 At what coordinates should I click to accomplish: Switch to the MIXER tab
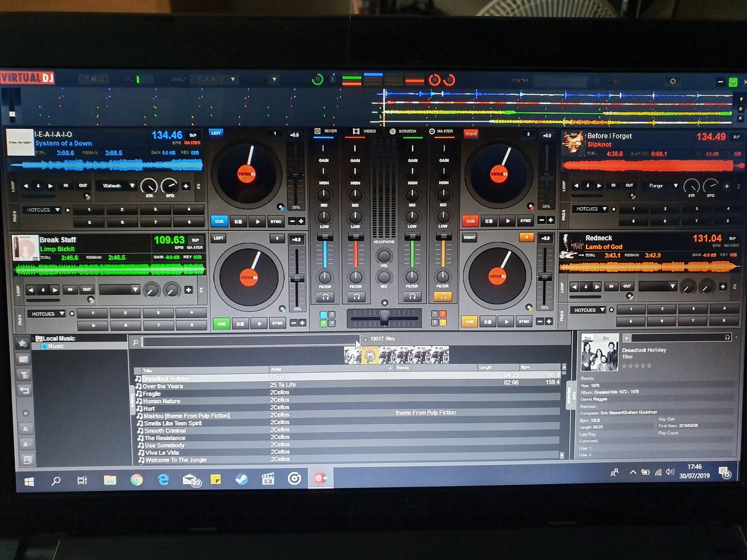326,131
